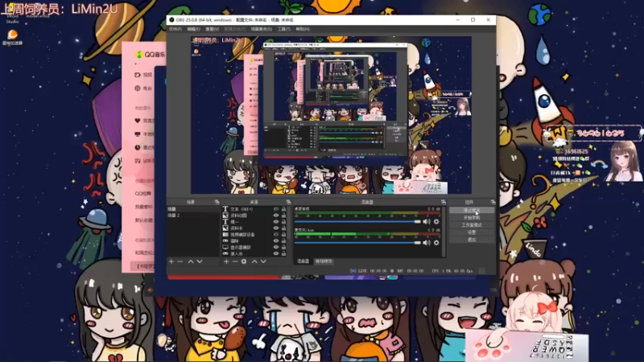Toggle visibility of the second source row
Image resolution: width=644 pixels, height=362 pixels.
coord(276,215)
